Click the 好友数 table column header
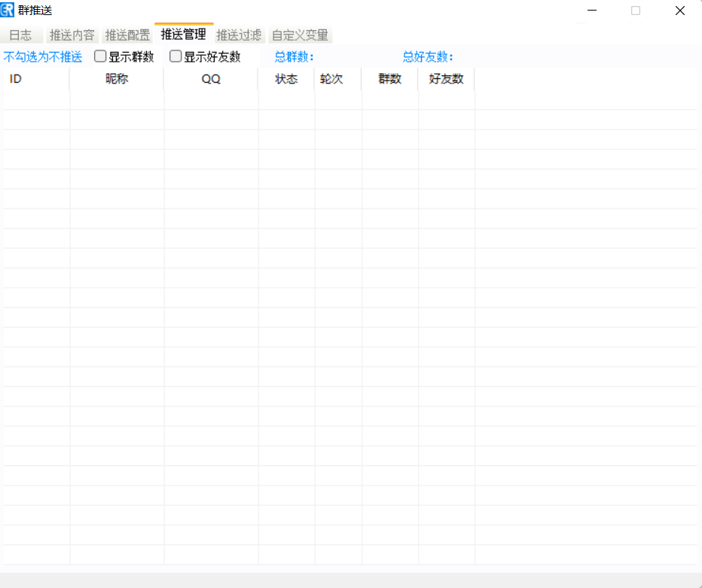Image resolution: width=702 pixels, height=588 pixels. pos(446,79)
